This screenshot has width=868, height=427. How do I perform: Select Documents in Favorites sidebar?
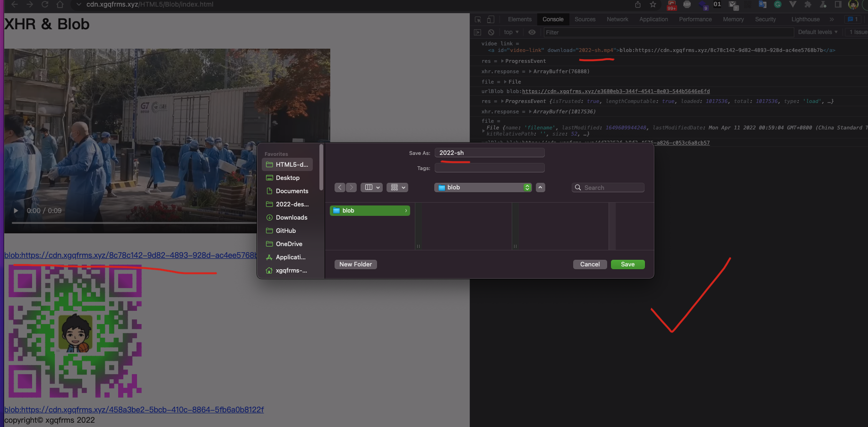click(287, 191)
